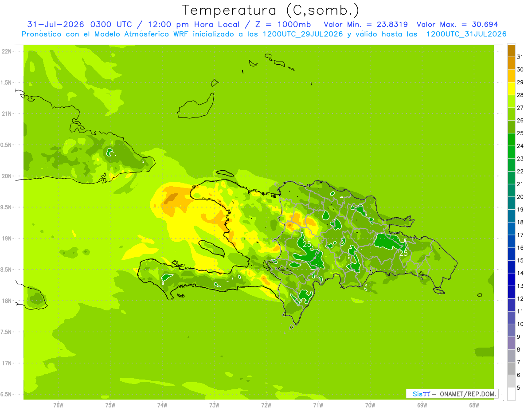This screenshot has width=532, height=411.
Task: Click "12:00 pm Hora Local" text
Action: (195, 24)
